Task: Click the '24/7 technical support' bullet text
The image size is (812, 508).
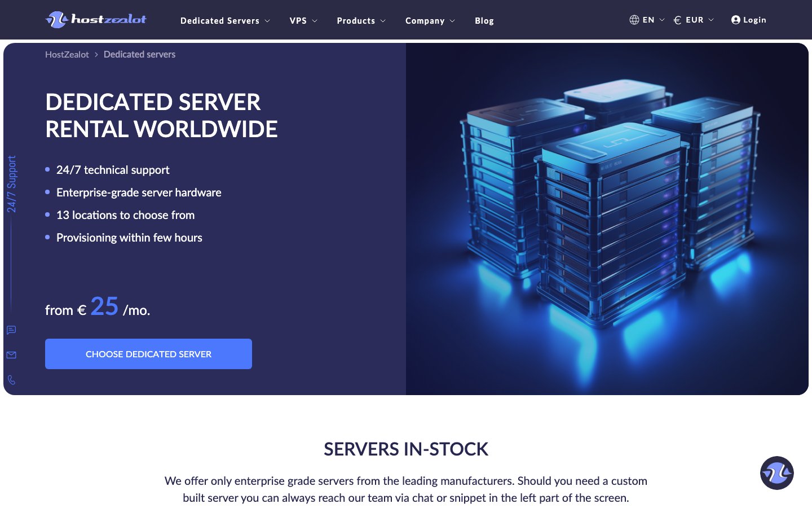Action: [x=113, y=170]
